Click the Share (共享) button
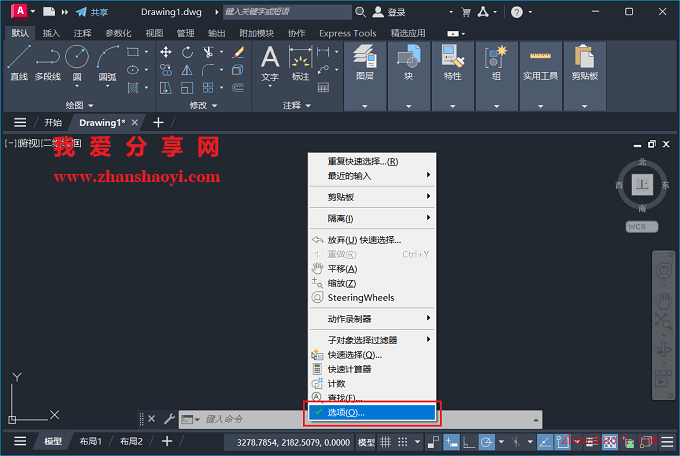 [x=92, y=12]
